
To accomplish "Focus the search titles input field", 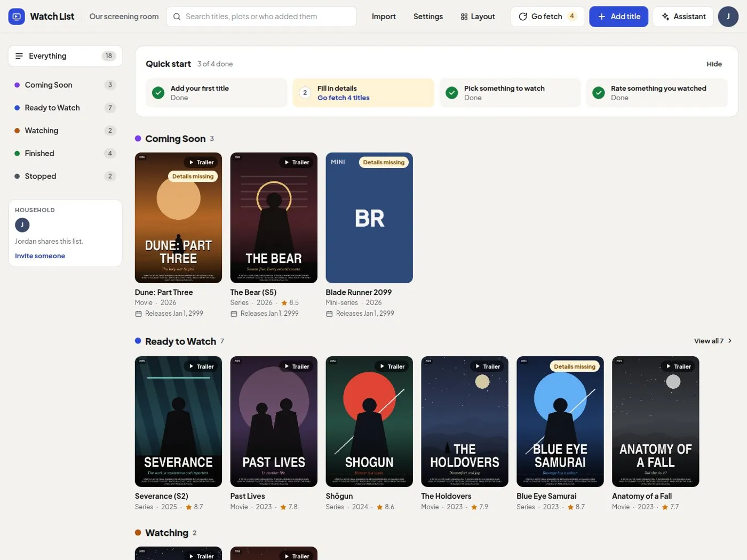I will click(261, 17).
